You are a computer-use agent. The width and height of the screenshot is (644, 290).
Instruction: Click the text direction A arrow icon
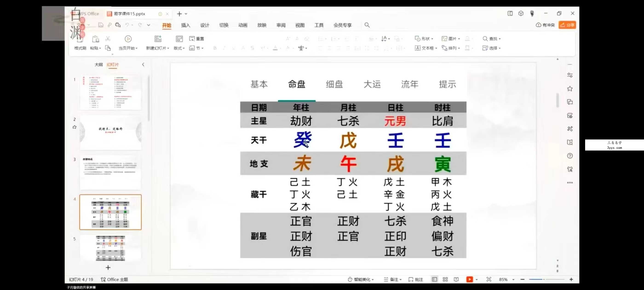click(x=384, y=38)
